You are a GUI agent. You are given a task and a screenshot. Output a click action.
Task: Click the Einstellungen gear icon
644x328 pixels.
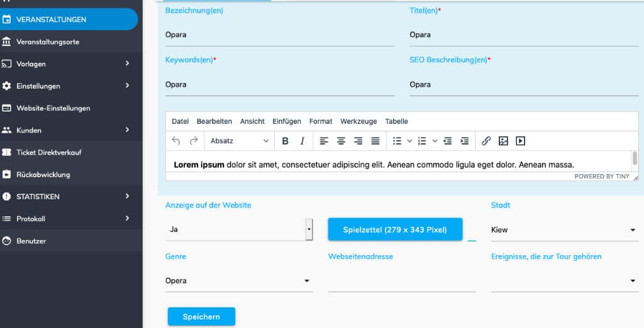[x=6, y=86]
